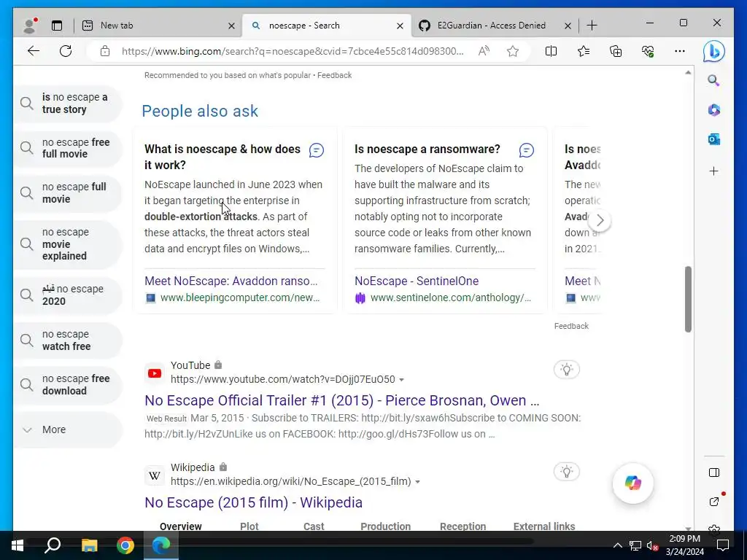Select the noescape - Search tab
Screen dimensions: 747x560
326,26
